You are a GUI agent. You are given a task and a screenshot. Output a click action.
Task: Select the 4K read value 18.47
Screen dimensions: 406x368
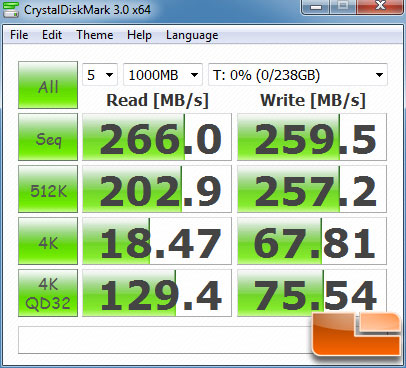click(157, 241)
